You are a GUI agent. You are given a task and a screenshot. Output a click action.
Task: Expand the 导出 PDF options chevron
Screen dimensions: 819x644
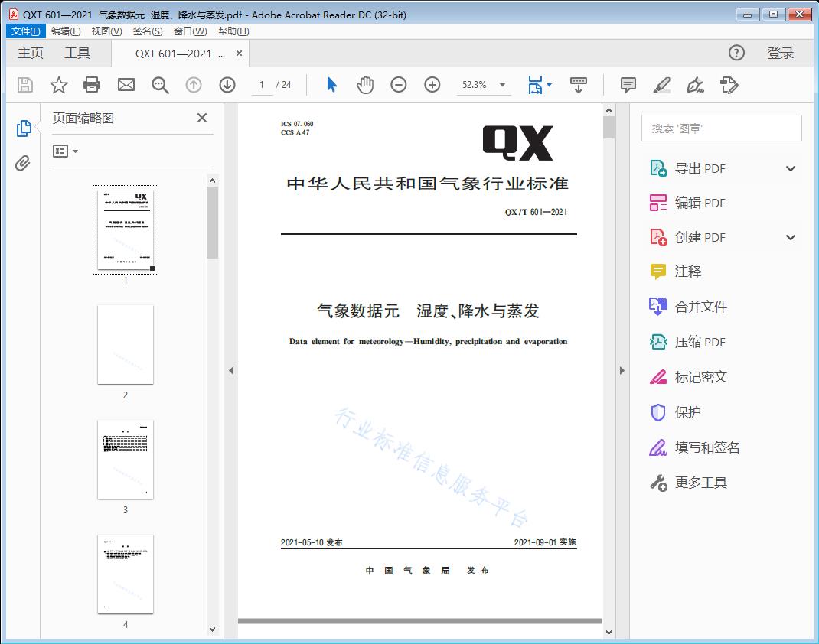pyautogui.click(x=790, y=168)
